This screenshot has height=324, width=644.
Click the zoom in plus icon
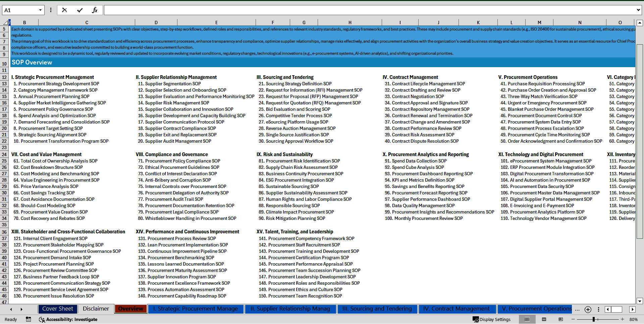622,319
